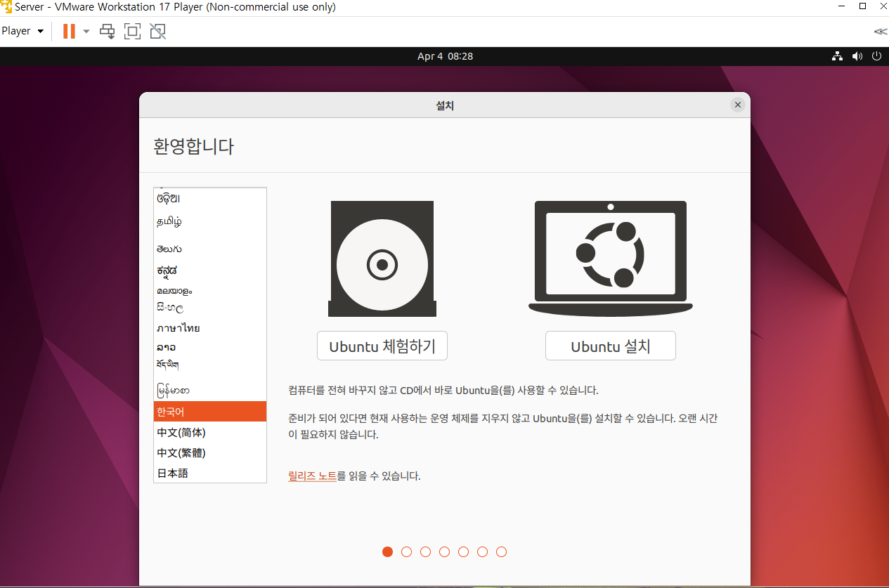Open the power icon system menu
Image resolution: width=889 pixels, height=588 pixels.
876,56
